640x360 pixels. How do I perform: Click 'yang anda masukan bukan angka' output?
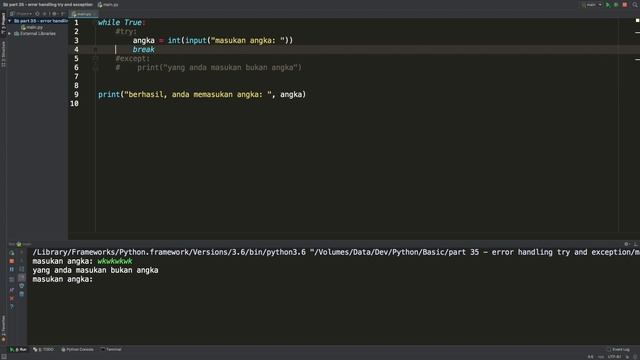[96, 270]
